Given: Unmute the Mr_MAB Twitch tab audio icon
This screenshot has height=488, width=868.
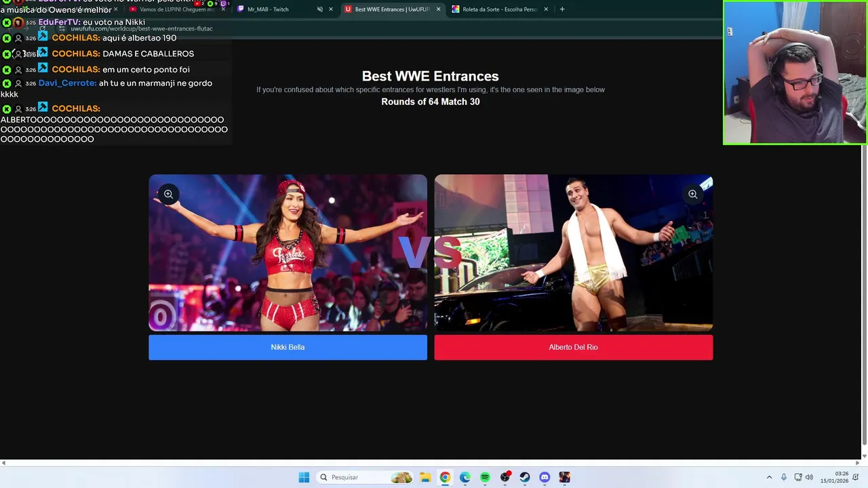Looking at the screenshot, I should pos(319,9).
